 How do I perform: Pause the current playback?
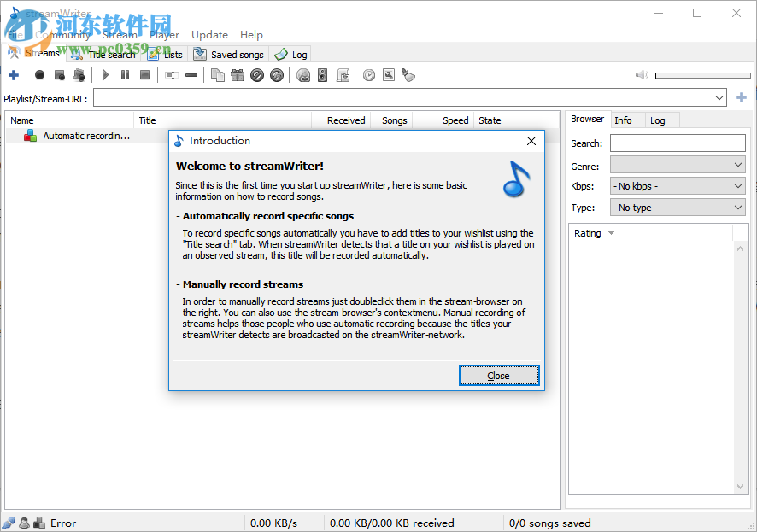125,75
